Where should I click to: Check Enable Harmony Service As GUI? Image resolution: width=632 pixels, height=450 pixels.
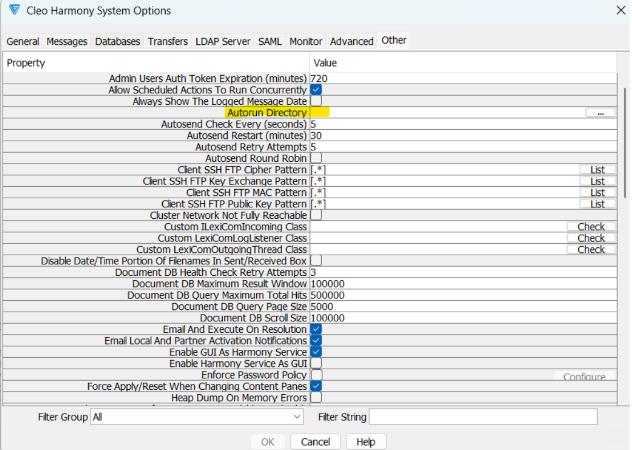[x=316, y=363]
